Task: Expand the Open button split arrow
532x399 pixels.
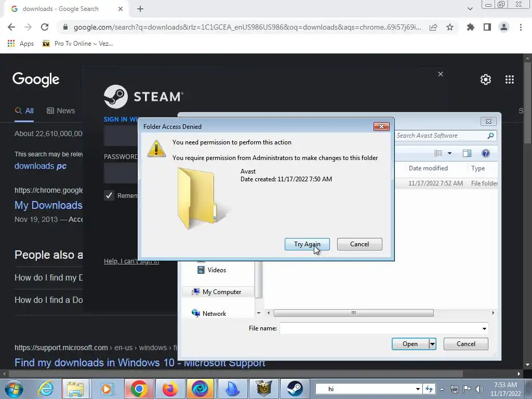Action: (432, 344)
